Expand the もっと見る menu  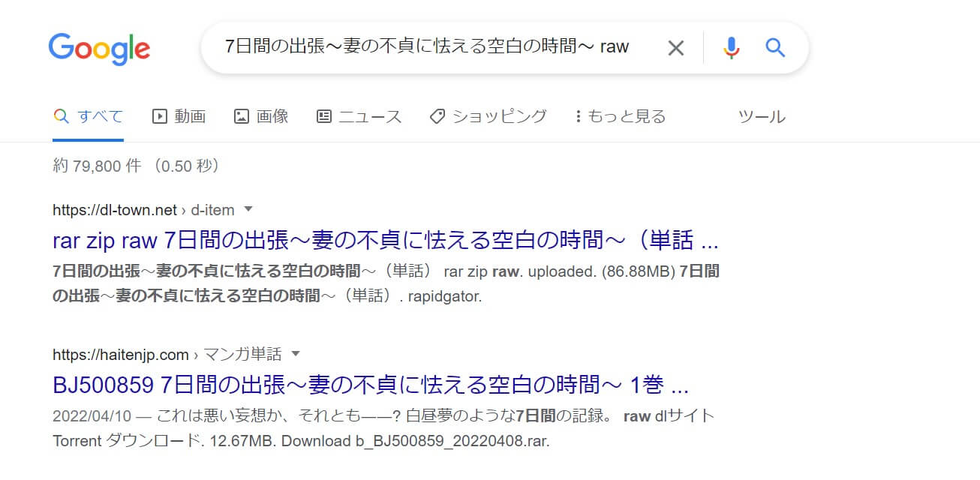(x=621, y=116)
